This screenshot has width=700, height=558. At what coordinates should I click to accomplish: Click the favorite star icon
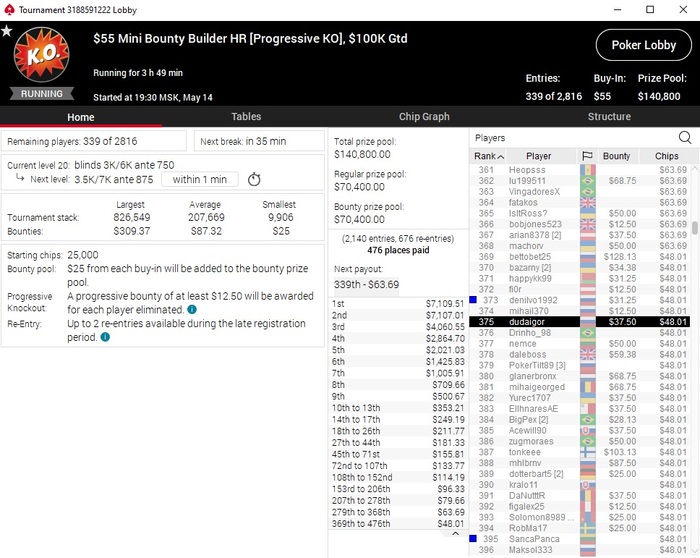[7, 31]
